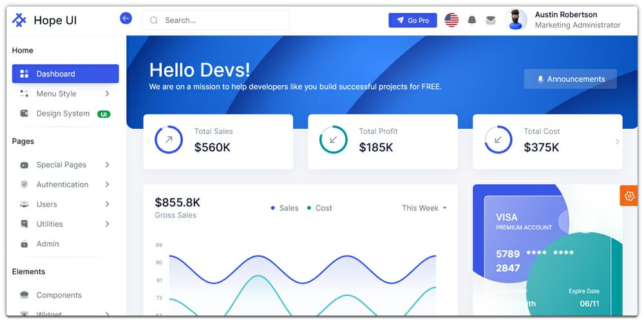Click Total Sales circular arrow icon
Screen dimensions: 644x322
tap(168, 140)
